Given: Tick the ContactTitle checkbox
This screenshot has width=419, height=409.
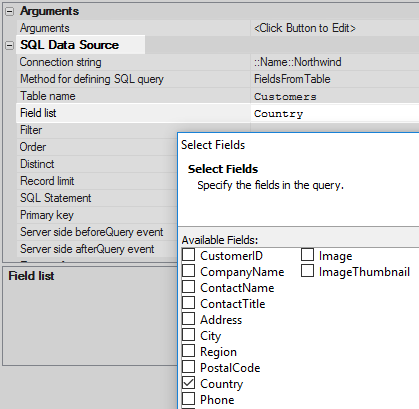Looking at the screenshot, I should pos(189,303).
